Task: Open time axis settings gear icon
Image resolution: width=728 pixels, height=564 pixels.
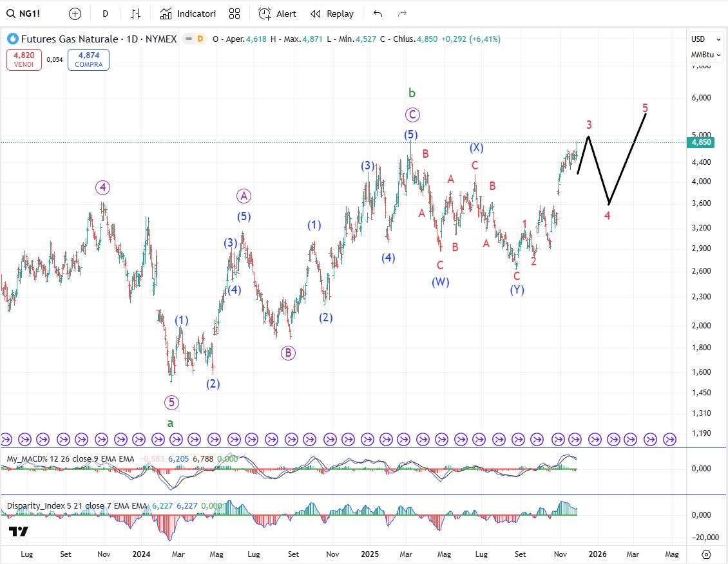Action: point(706,554)
